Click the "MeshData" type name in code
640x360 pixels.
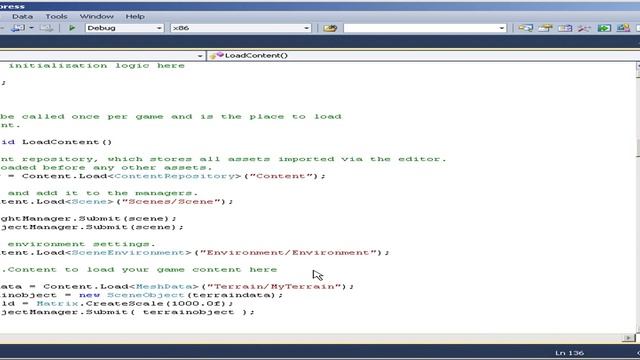pyautogui.click(x=164, y=286)
